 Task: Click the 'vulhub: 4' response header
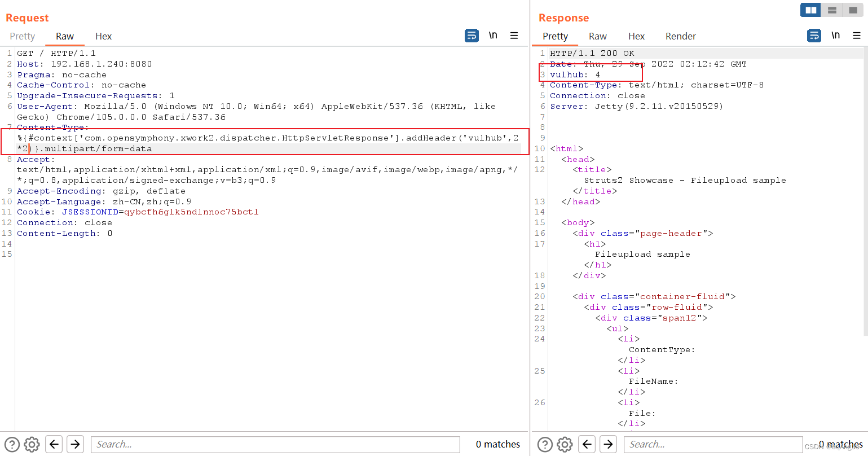(x=575, y=74)
